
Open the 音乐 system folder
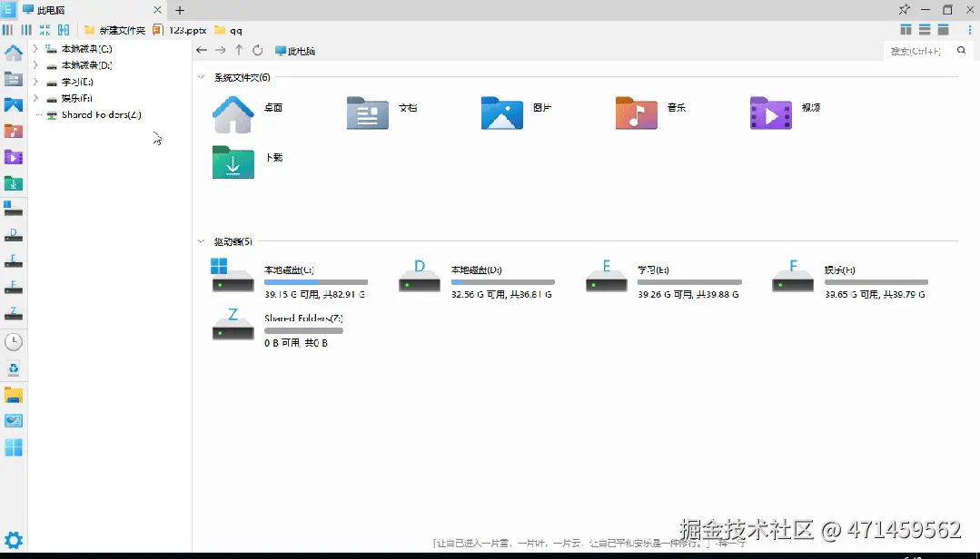click(x=650, y=113)
